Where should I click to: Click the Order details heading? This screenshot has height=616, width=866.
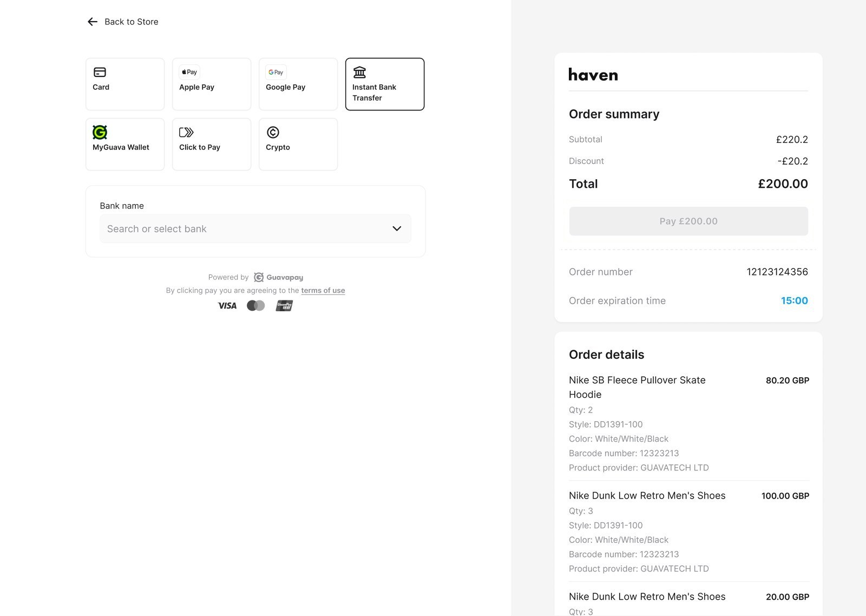pyautogui.click(x=606, y=355)
